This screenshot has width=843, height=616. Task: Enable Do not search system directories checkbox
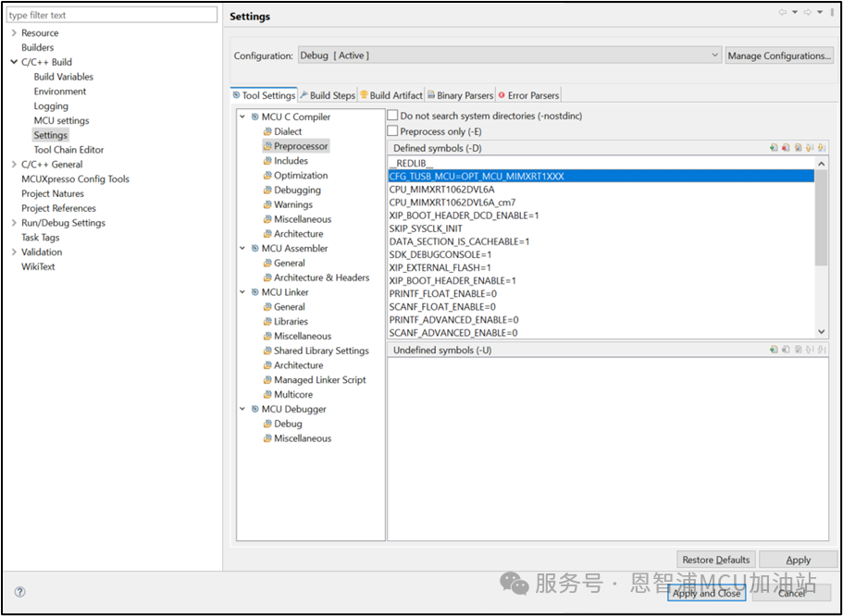(392, 117)
